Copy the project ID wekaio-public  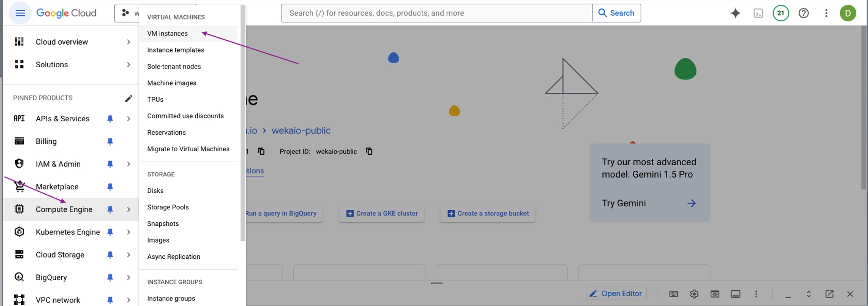[x=369, y=151]
